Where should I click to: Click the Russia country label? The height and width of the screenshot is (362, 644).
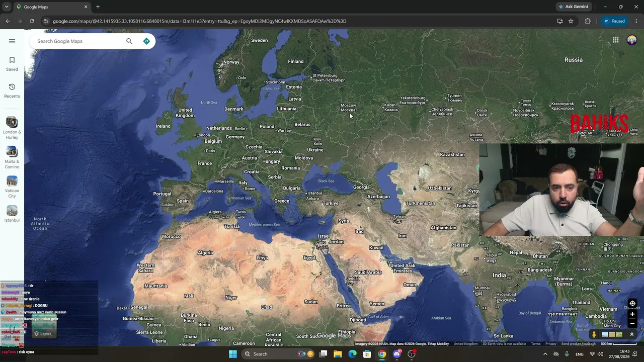pos(574,60)
